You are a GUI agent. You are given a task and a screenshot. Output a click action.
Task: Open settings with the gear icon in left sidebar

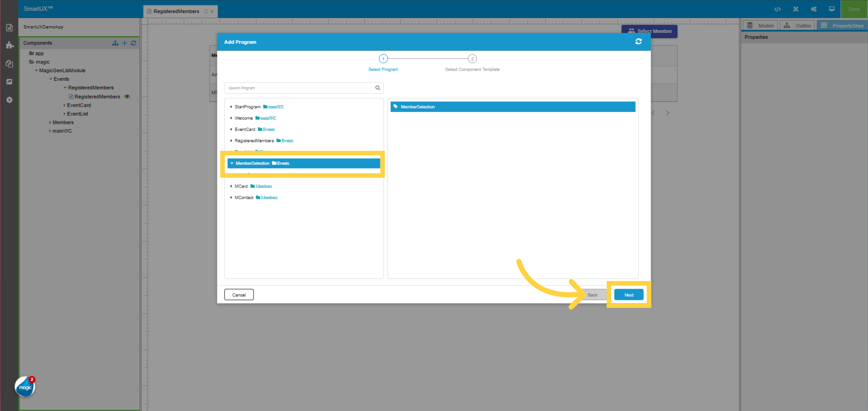pos(9,100)
